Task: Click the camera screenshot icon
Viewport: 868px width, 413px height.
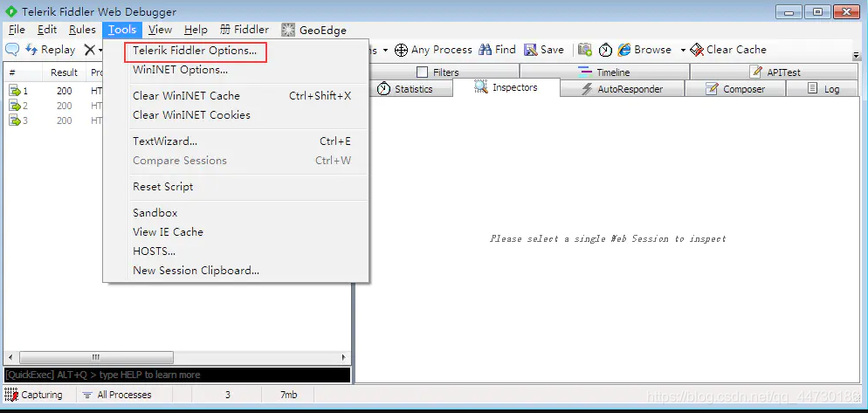Action: point(584,50)
